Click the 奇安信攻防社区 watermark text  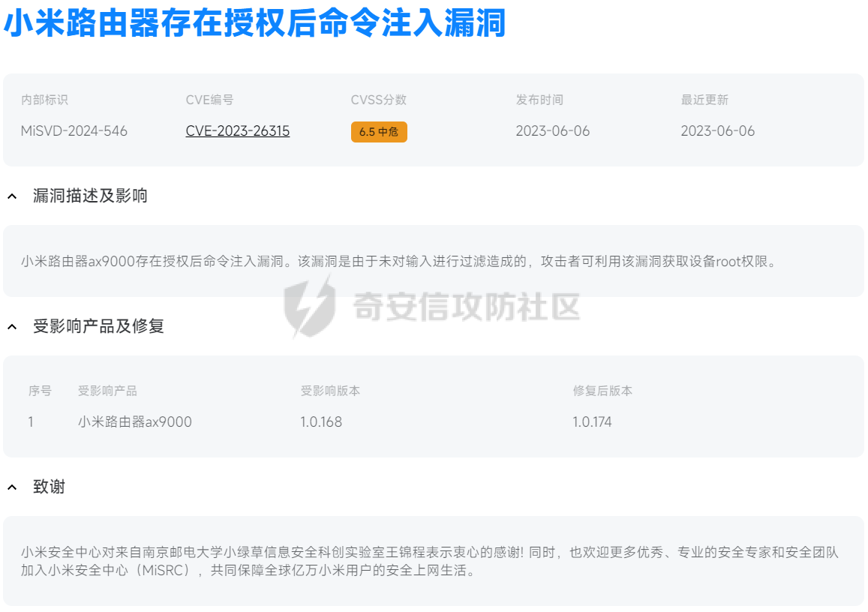coord(466,307)
